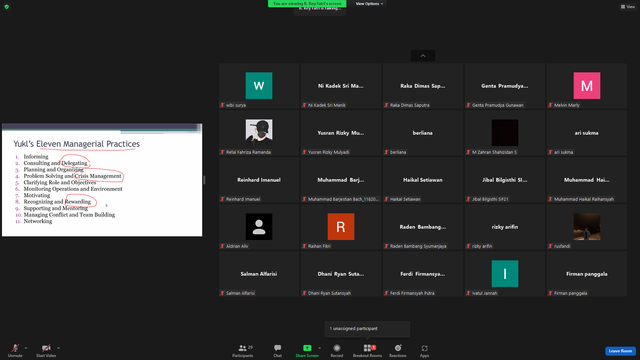Click the green 'You are viewing' screen banner
Image resolution: width=640 pixels, height=360 pixels.
(307, 4)
